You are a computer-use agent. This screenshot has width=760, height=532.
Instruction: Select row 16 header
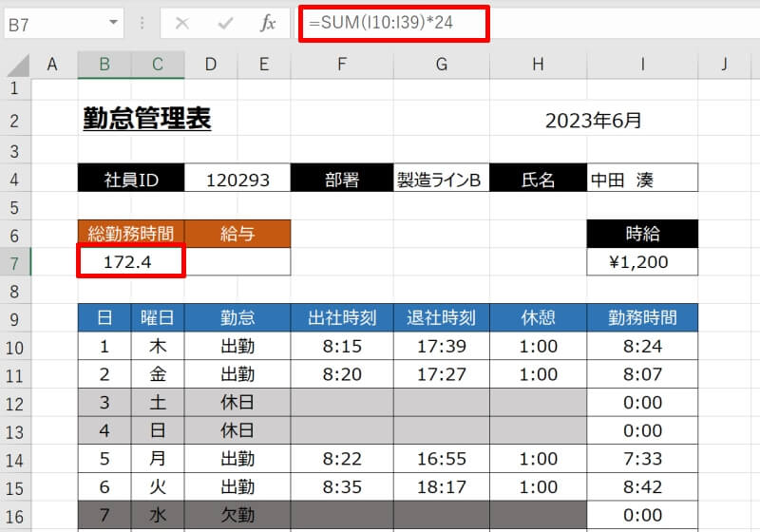14,517
